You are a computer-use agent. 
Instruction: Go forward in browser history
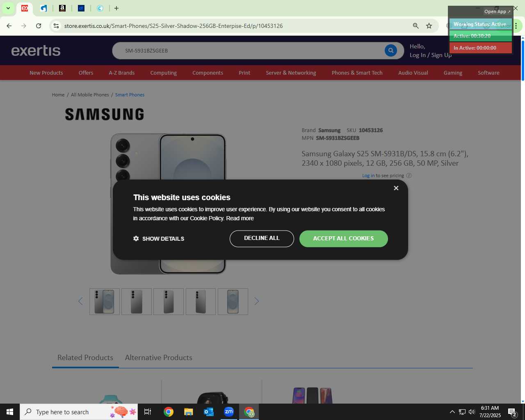pyautogui.click(x=24, y=26)
